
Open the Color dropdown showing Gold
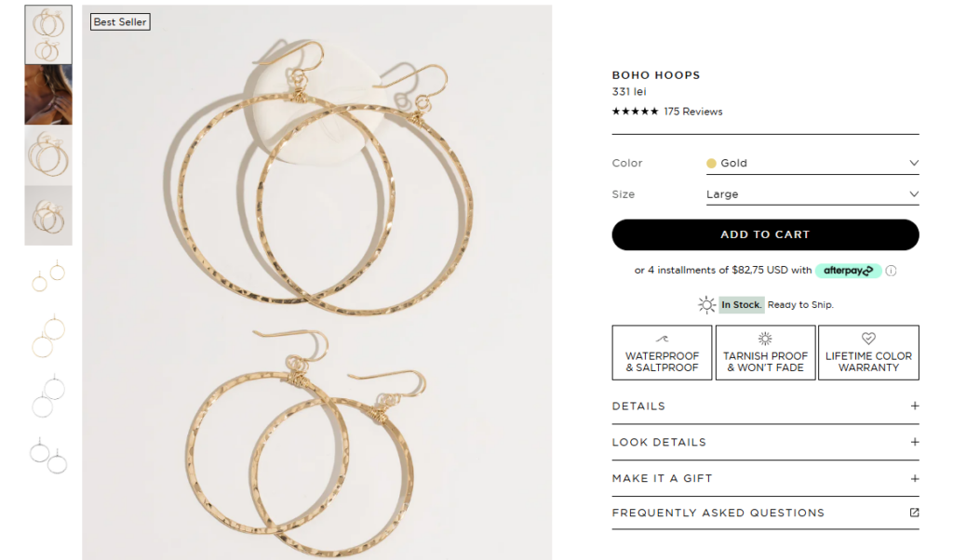click(812, 163)
